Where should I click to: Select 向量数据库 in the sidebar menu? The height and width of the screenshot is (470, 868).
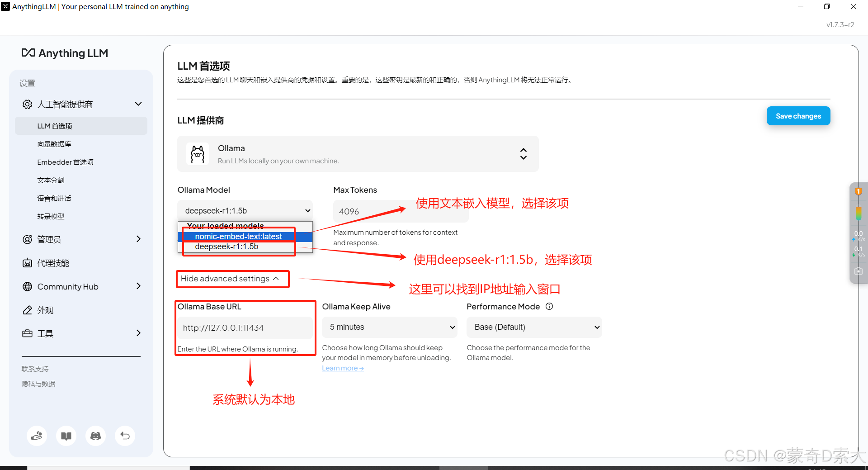pos(54,143)
